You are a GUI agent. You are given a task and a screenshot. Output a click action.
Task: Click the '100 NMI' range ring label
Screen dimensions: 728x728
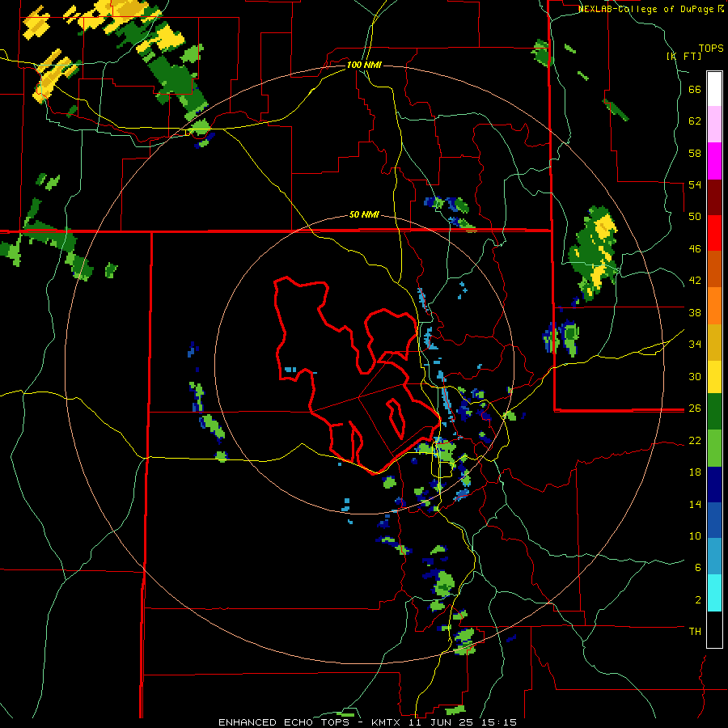(x=364, y=65)
